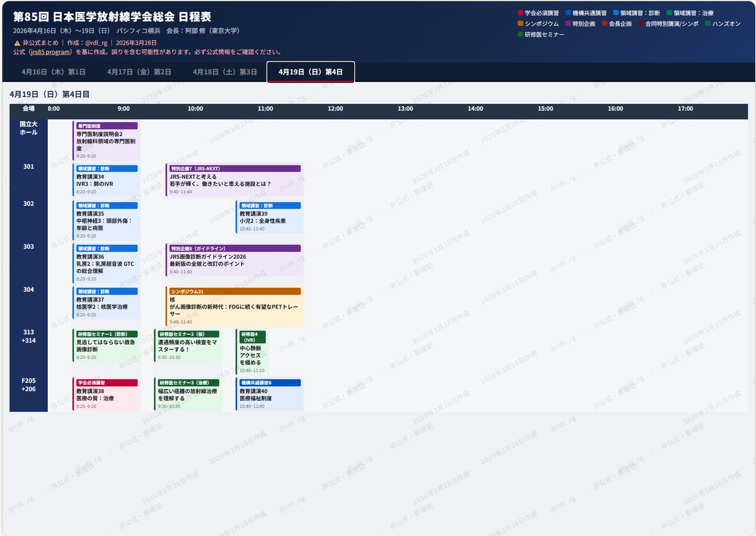
Task: Click the 会長企画 legend color swatch
Action: pyautogui.click(x=604, y=23)
